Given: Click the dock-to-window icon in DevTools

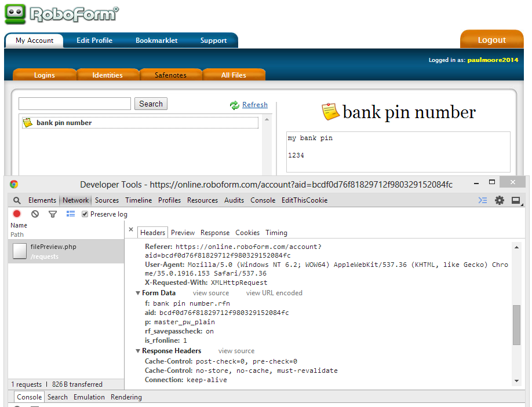Looking at the screenshot, I should [x=516, y=201].
